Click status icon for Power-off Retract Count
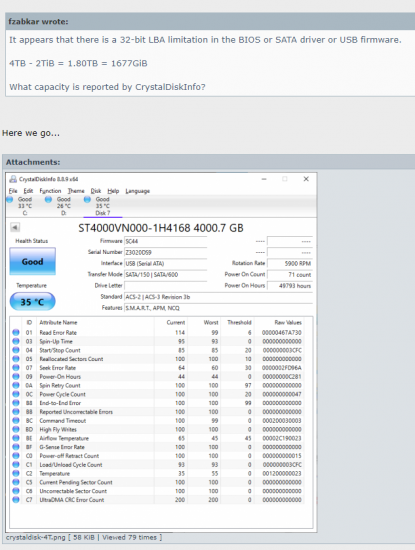The image size is (415, 550). coord(16,456)
